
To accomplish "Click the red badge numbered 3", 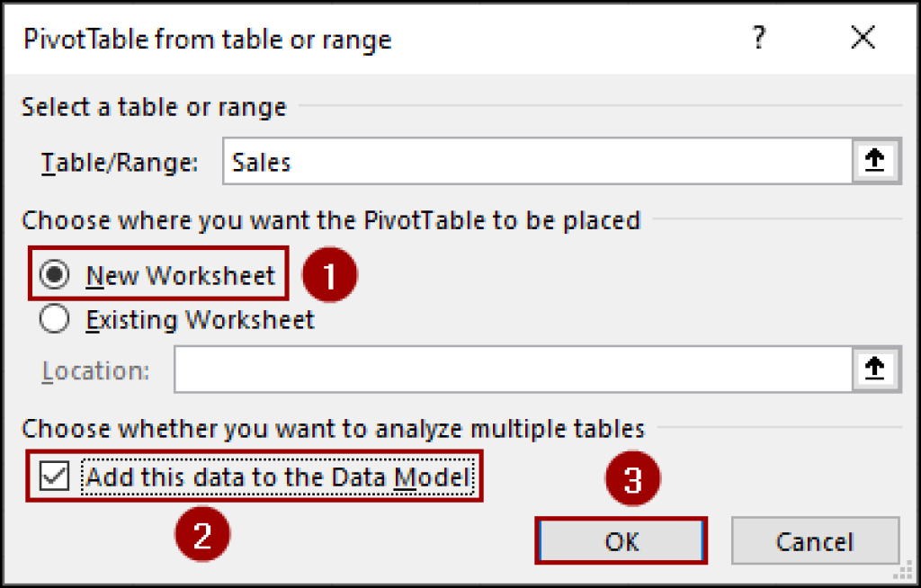I will point(634,478).
